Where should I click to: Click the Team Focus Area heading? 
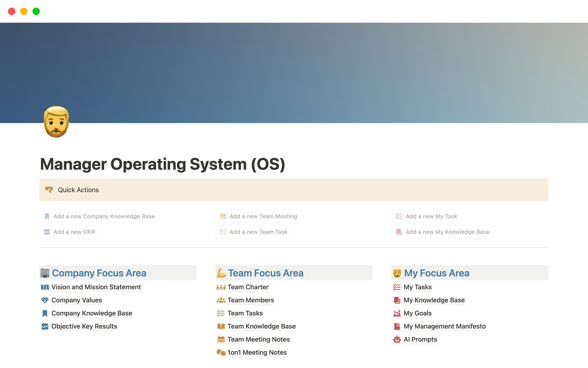pos(266,273)
